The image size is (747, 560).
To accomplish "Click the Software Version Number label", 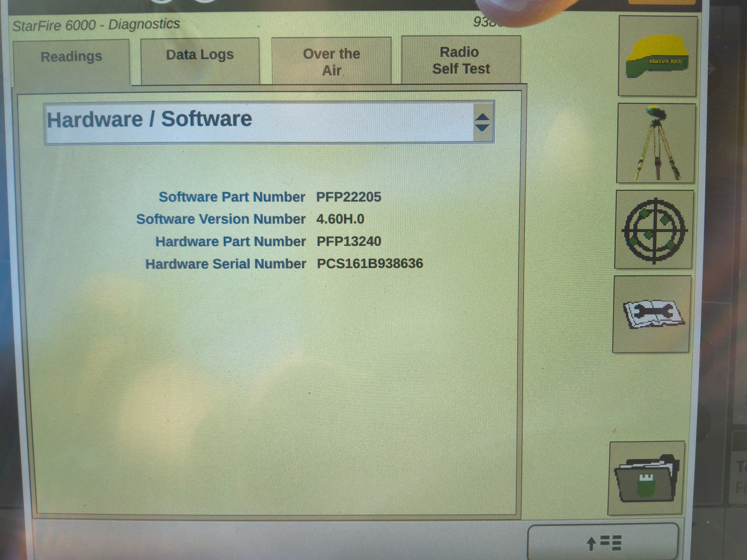I will [x=221, y=219].
